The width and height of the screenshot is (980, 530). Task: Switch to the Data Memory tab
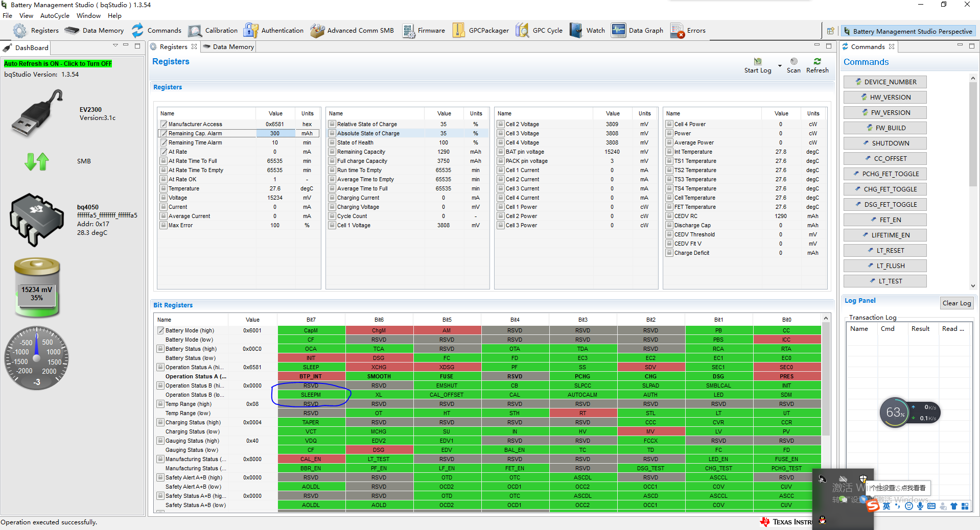pos(228,47)
